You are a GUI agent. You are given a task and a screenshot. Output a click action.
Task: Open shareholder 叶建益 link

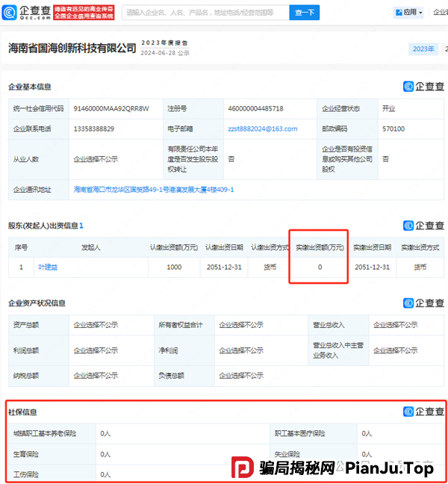point(48,267)
